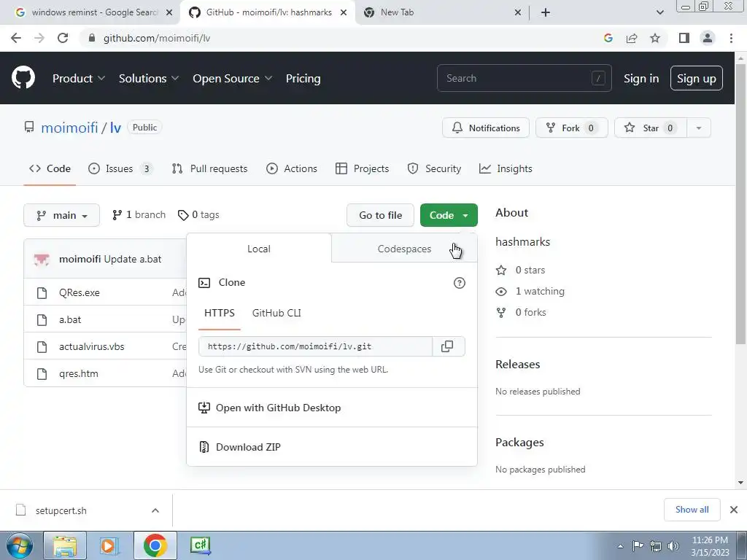Open the main branch selector dropdown

pos(61,215)
